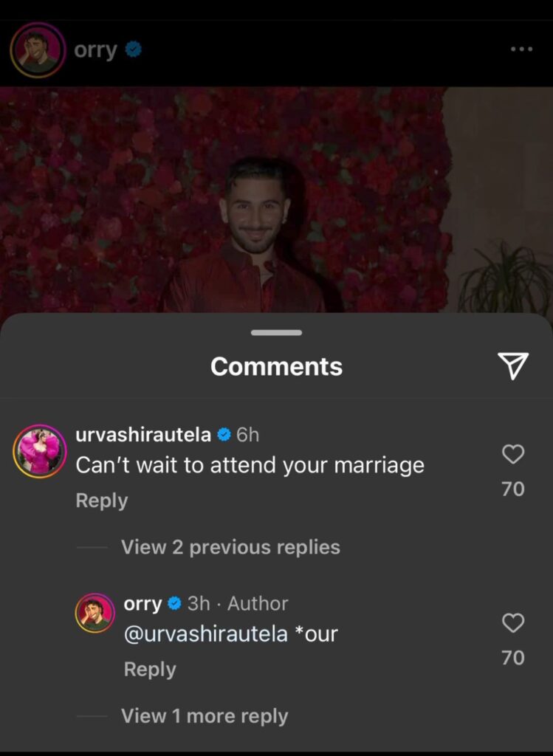The width and height of the screenshot is (553, 756).
Task: Like orry's reply with the heart icon
Action: click(513, 623)
